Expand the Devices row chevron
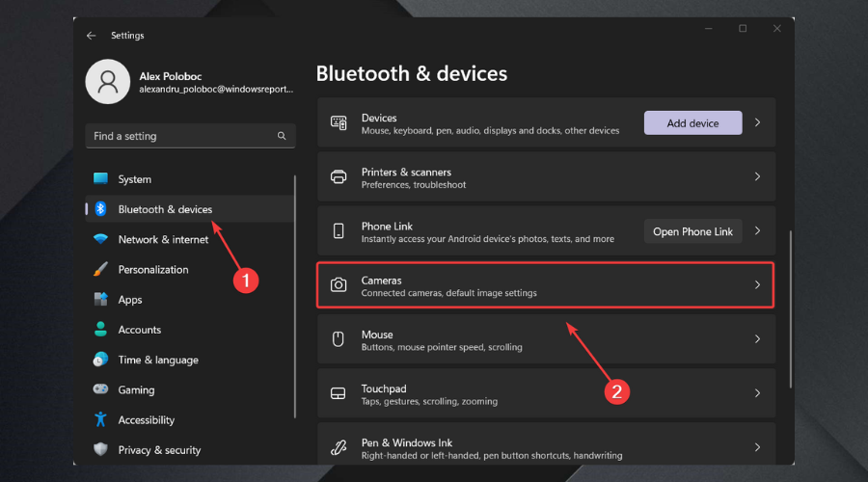The image size is (868, 482). pyautogui.click(x=757, y=122)
